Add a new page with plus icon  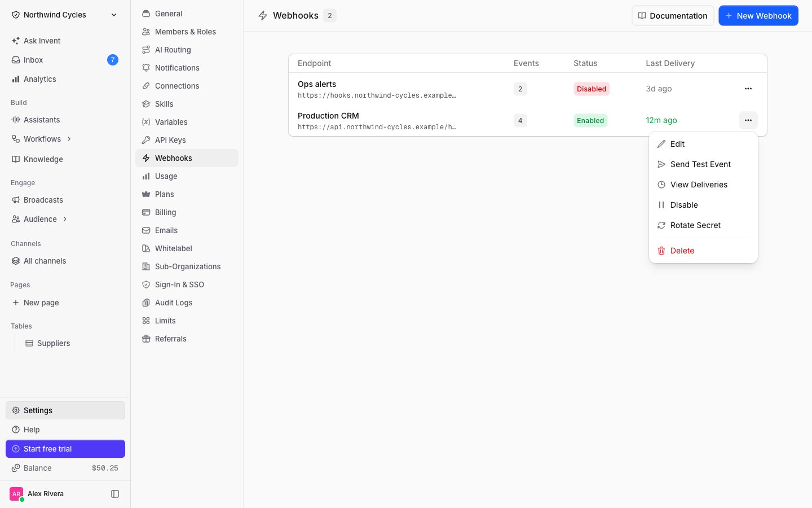coord(16,303)
